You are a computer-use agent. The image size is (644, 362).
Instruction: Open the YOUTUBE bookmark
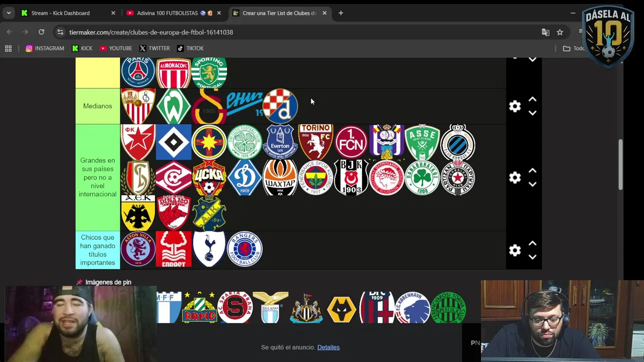pos(116,48)
